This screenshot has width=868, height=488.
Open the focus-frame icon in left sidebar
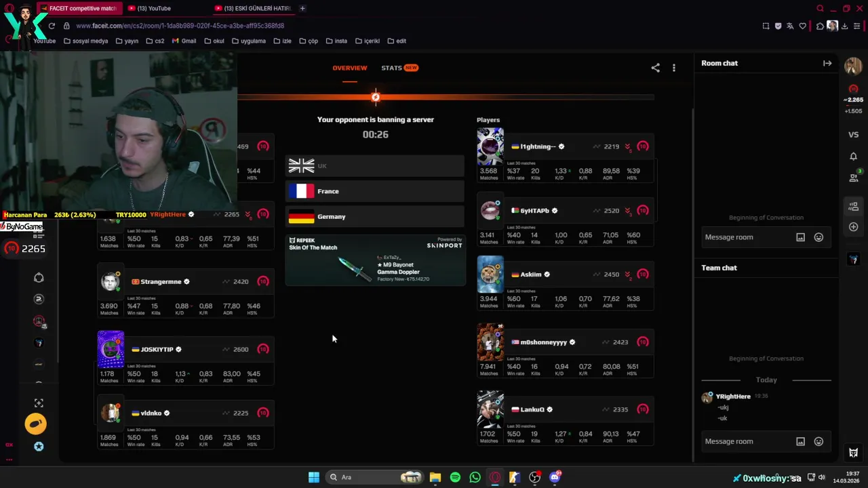click(39, 403)
